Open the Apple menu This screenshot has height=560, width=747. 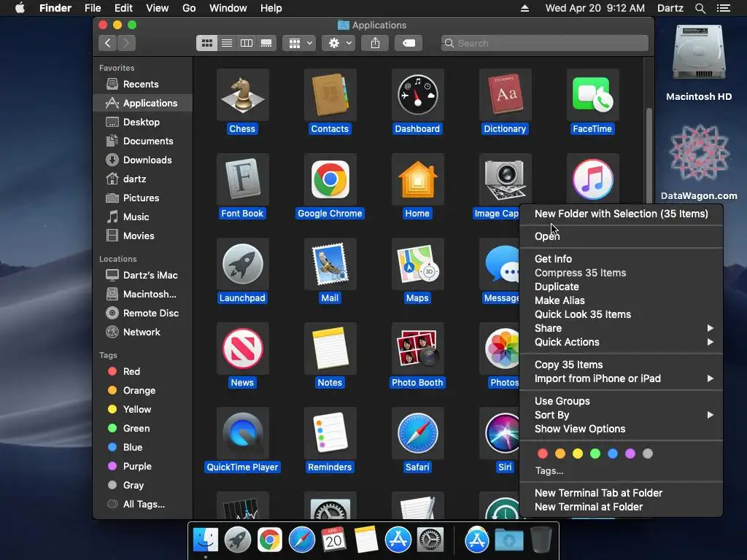(20, 8)
